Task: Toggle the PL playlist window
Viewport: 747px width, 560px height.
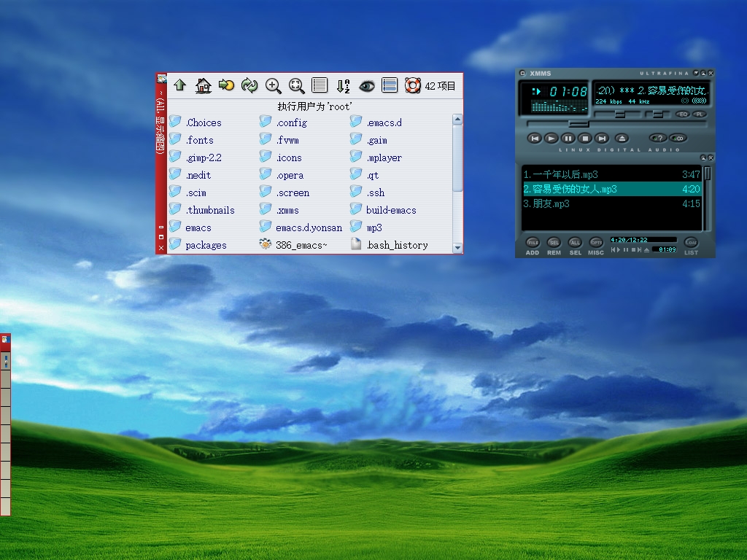Action: 700,114
